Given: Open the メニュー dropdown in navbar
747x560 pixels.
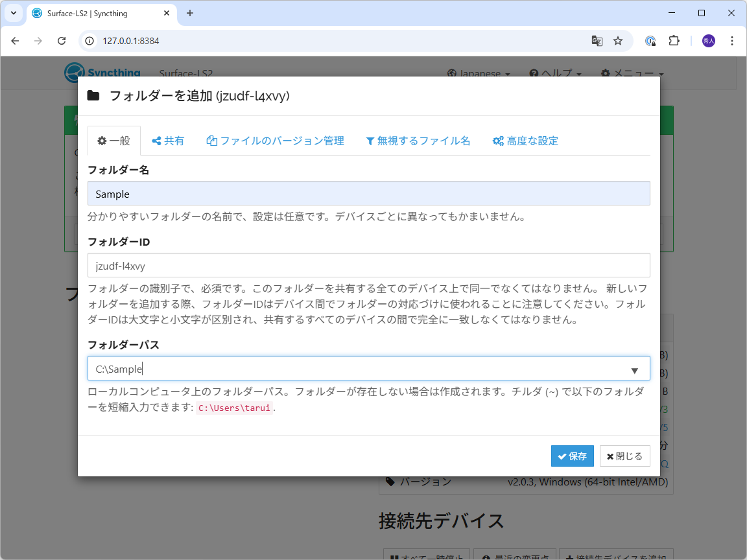Looking at the screenshot, I should [x=632, y=74].
